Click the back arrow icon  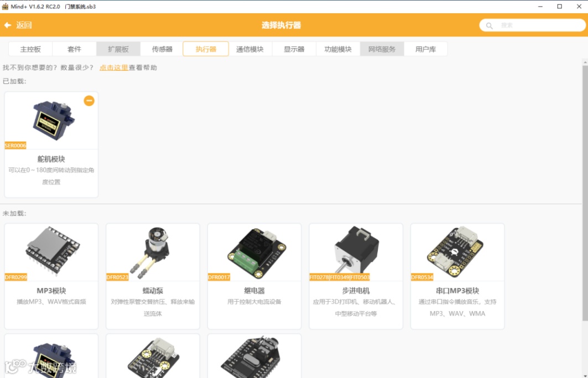(8, 25)
